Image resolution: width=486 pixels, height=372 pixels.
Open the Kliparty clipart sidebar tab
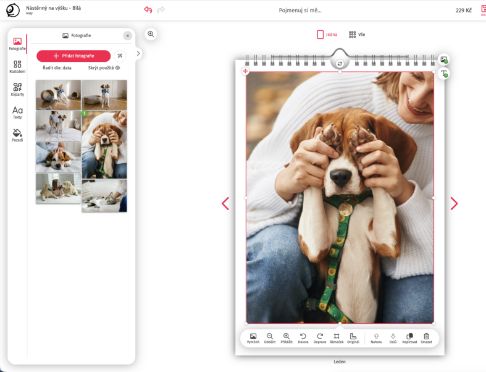click(x=17, y=89)
